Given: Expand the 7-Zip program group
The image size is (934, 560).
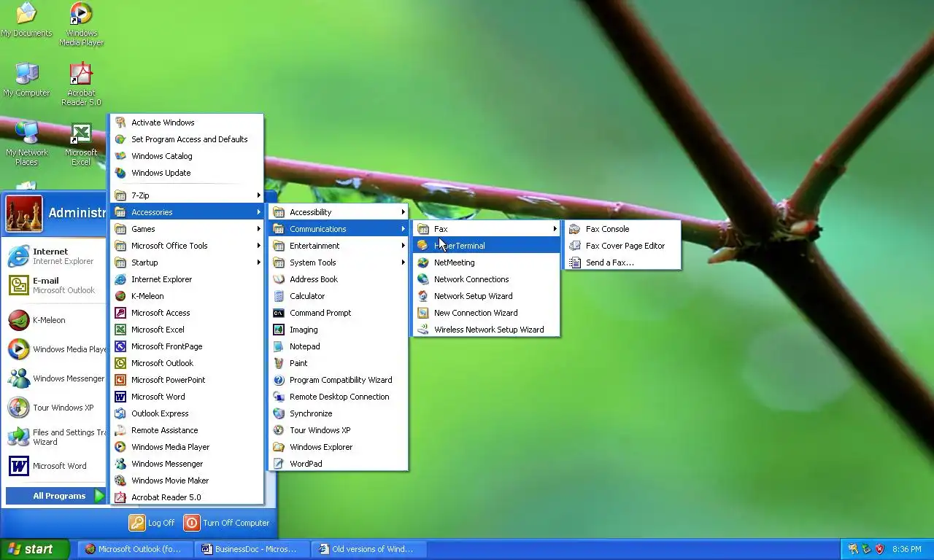Looking at the screenshot, I should 187,195.
